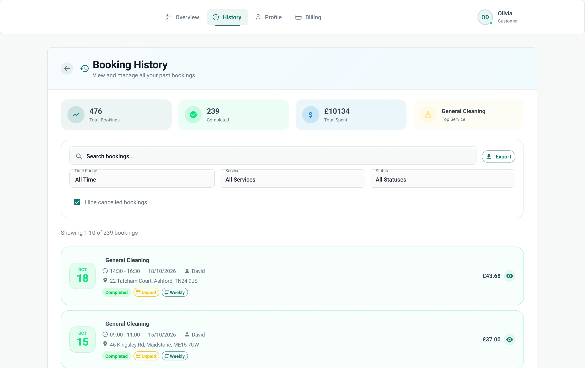Screen dimensions: 588x368
Task: Click the Unpaid badge on Oct 18 booking
Action: [146, 292]
